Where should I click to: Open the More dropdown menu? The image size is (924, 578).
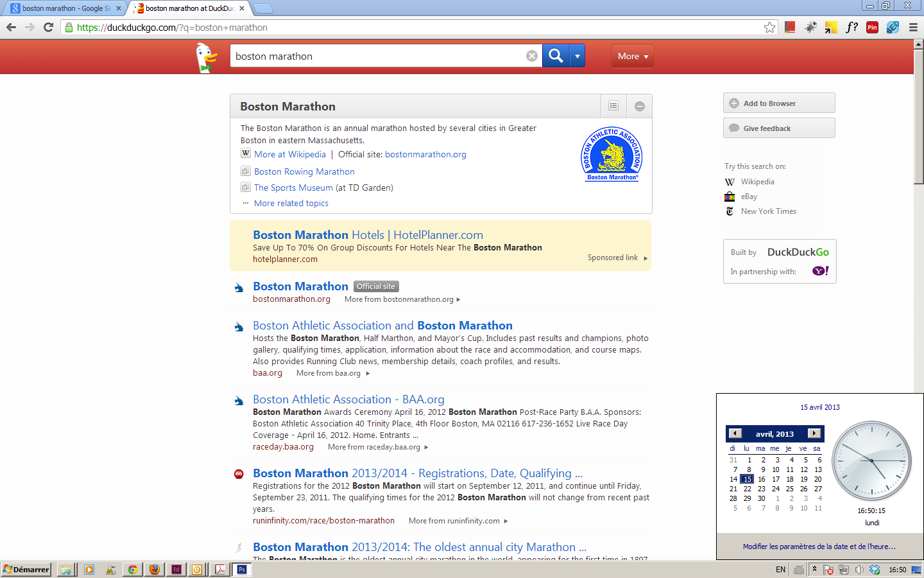point(633,56)
